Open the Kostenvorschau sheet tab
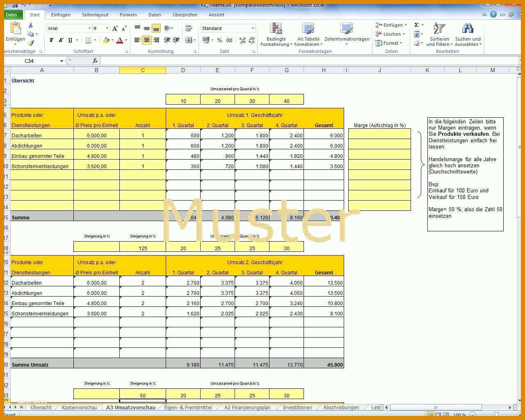525x420 pixels. coord(80,407)
